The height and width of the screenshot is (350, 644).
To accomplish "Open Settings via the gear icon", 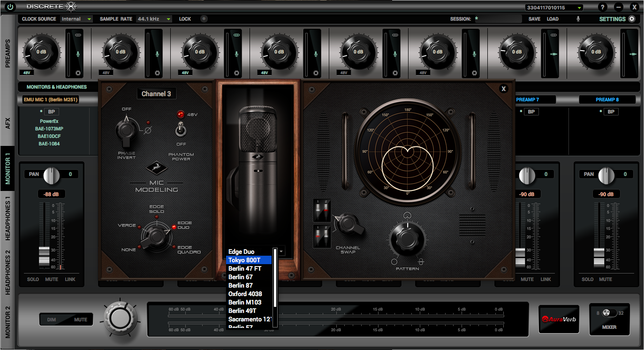I will pyautogui.click(x=632, y=19).
